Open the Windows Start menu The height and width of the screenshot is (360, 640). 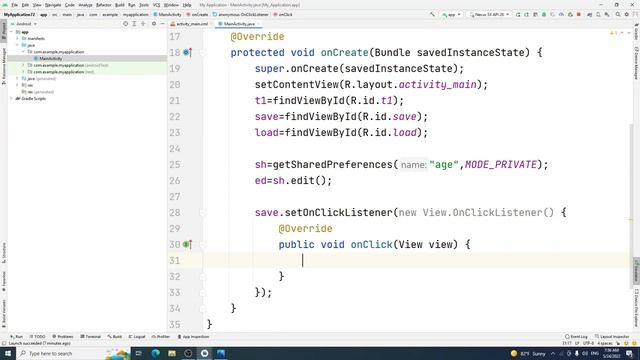[8, 353]
